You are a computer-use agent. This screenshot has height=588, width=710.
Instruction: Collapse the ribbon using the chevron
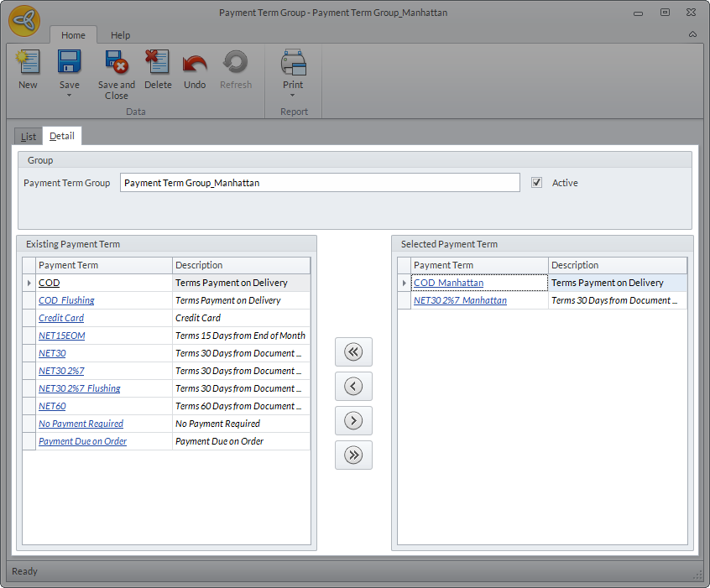coord(692,34)
